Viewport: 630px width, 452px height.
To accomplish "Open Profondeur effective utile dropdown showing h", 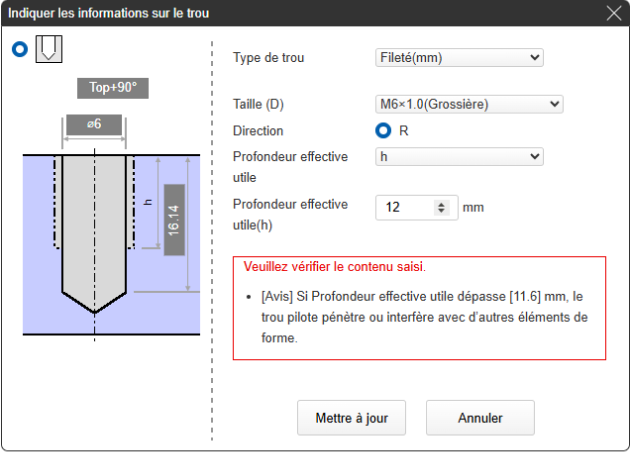I will click(x=459, y=157).
